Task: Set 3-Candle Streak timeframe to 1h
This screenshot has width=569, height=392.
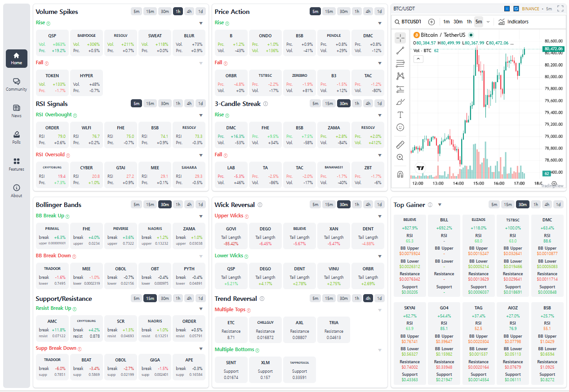Action: click(356, 104)
